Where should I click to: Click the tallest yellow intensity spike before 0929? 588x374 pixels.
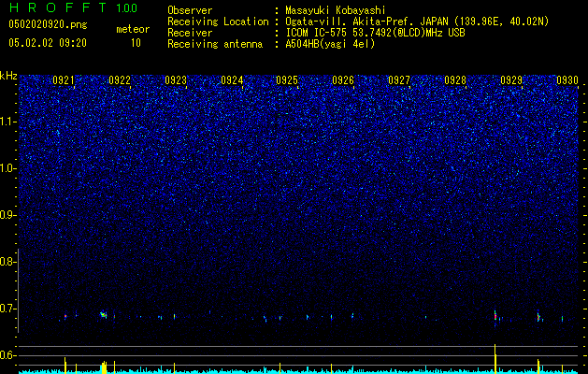coord(495,359)
